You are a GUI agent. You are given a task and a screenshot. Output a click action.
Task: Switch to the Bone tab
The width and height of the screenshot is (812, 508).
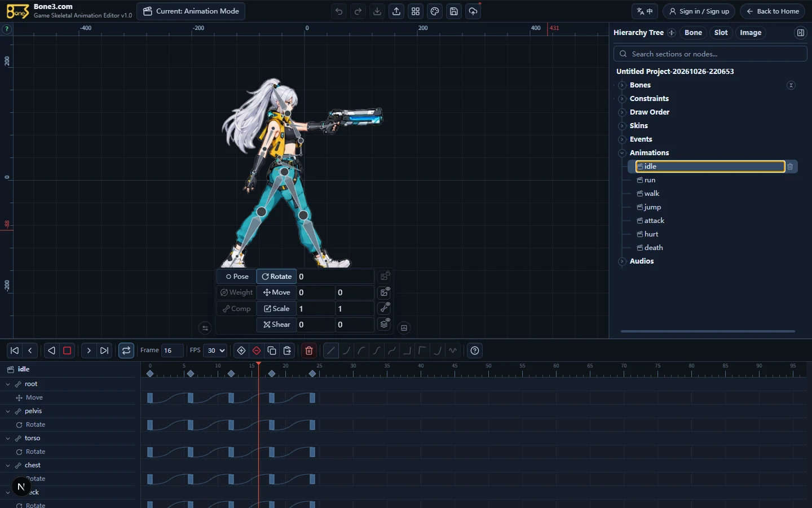(693, 33)
